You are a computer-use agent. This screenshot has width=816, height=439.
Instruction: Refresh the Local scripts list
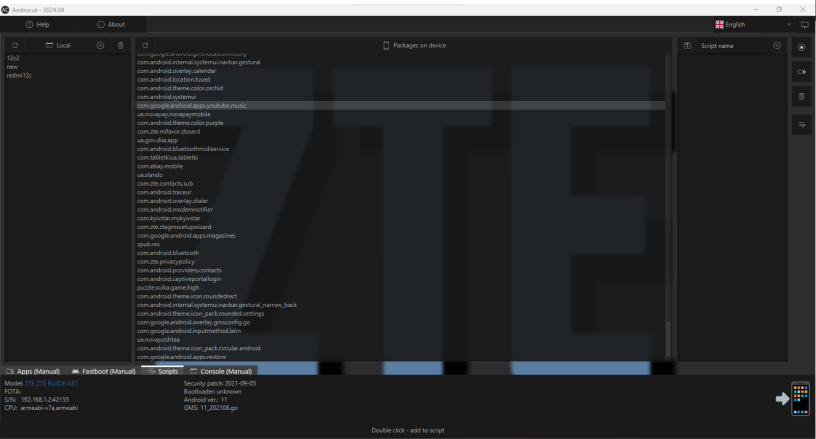[x=14, y=46]
